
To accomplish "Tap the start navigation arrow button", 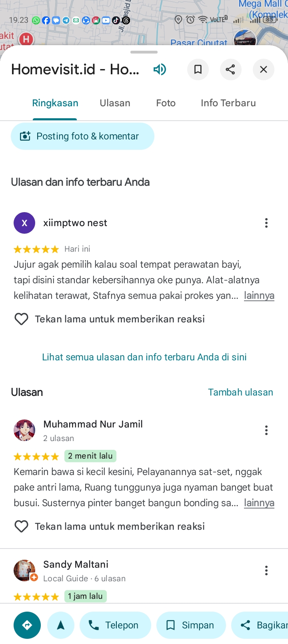I will click(61, 625).
